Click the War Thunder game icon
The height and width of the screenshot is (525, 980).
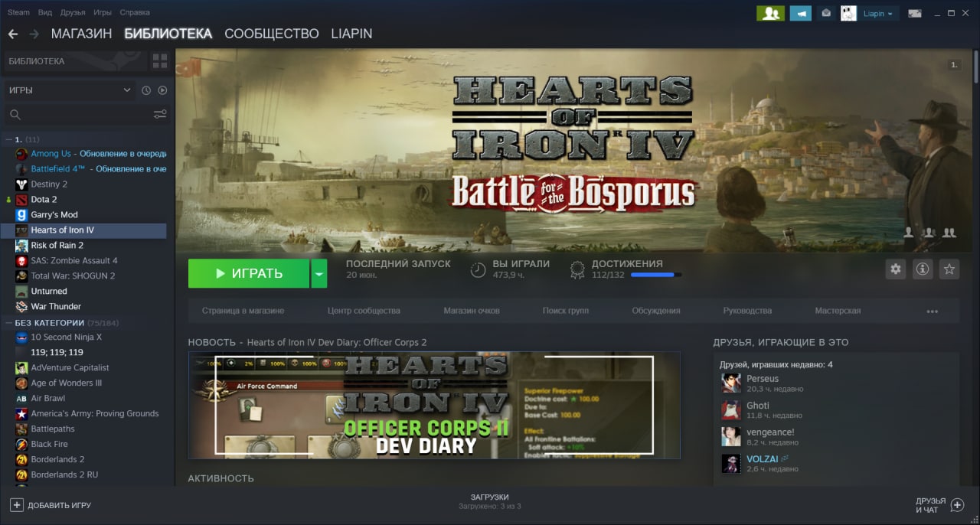22,307
